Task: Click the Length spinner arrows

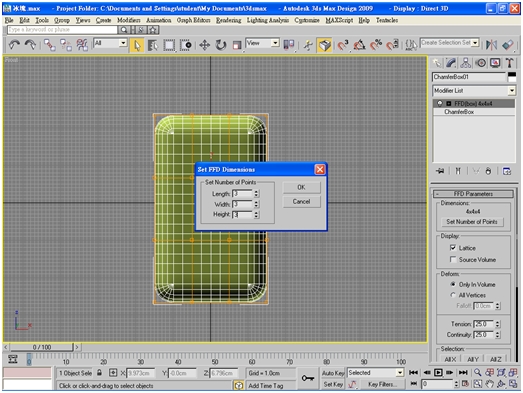Action: click(x=256, y=193)
